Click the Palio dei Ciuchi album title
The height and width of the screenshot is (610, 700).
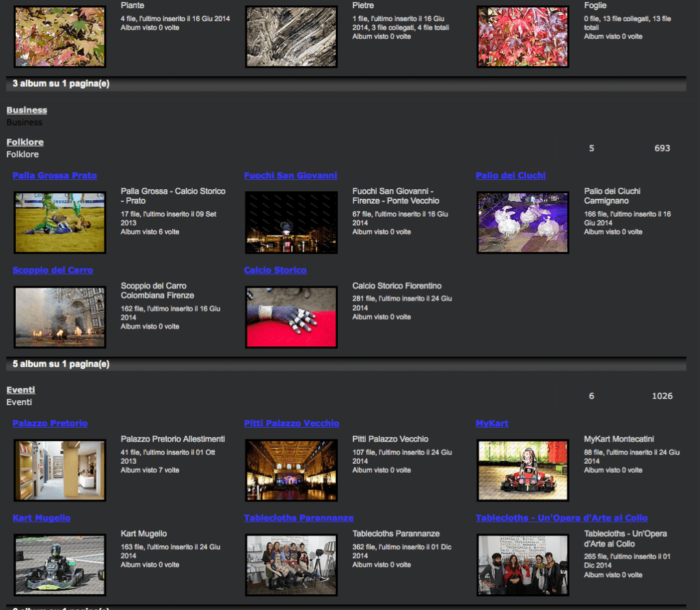pyautogui.click(x=511, y=176)
